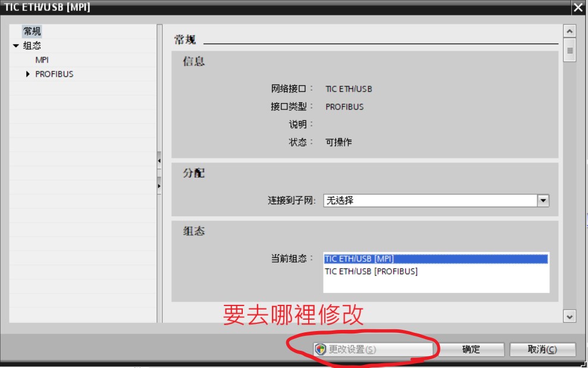The height and width of the screenshot is (368, 588).
Task: Click the scrollbar down arrow
Action: click(x=570, y=317)
